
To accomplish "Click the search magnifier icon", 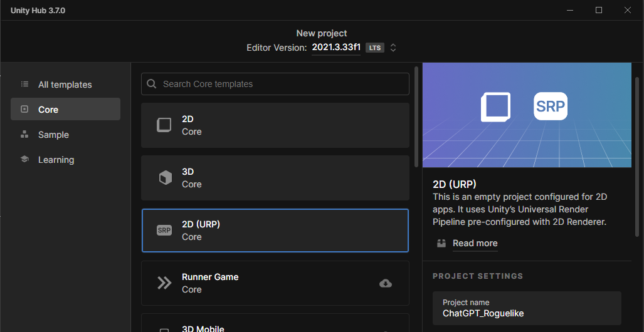I will point(152,84).
